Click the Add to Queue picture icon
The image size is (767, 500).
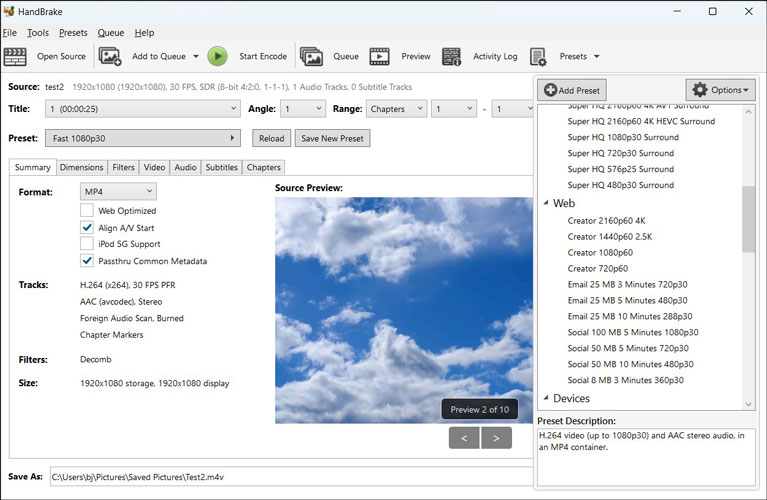(x=110, y=56)
